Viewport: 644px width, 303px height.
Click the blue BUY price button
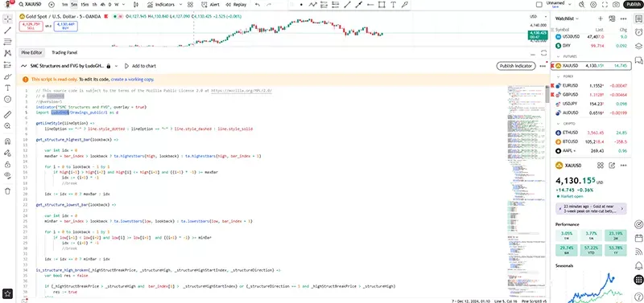[65, 27]
